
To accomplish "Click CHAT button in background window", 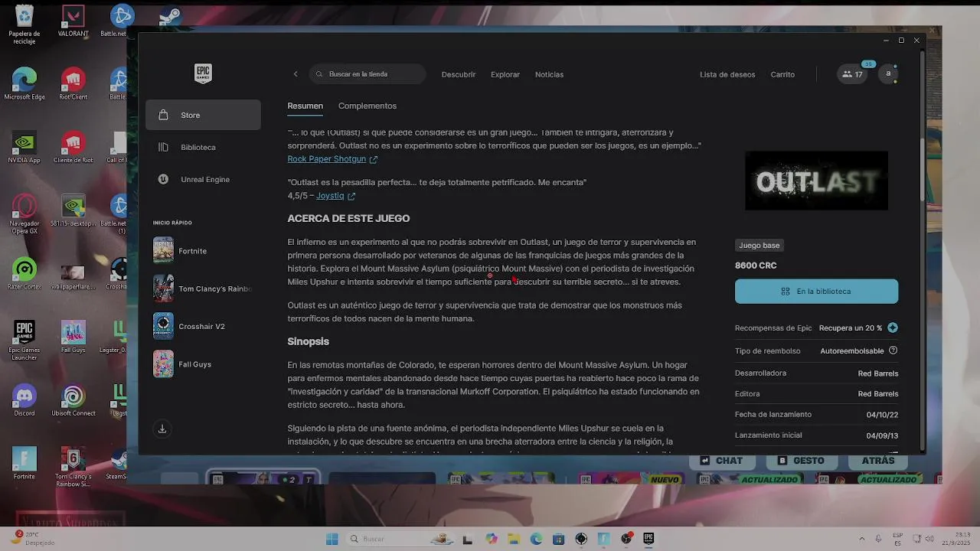I will pos(720,461).
